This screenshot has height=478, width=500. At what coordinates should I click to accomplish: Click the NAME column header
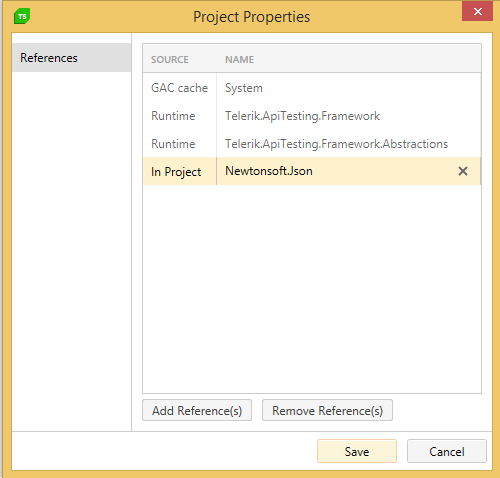239,59
